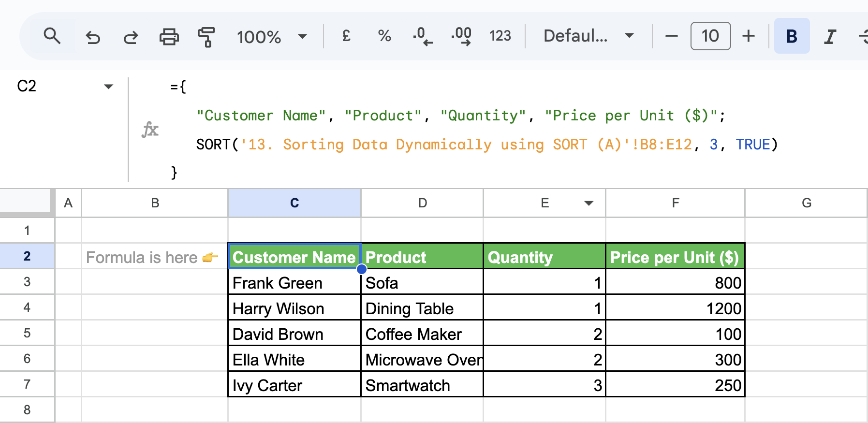The height and width of the screenshot is (423, 868).
Task: Toggle bold formatting button
Action: [792, 36]
